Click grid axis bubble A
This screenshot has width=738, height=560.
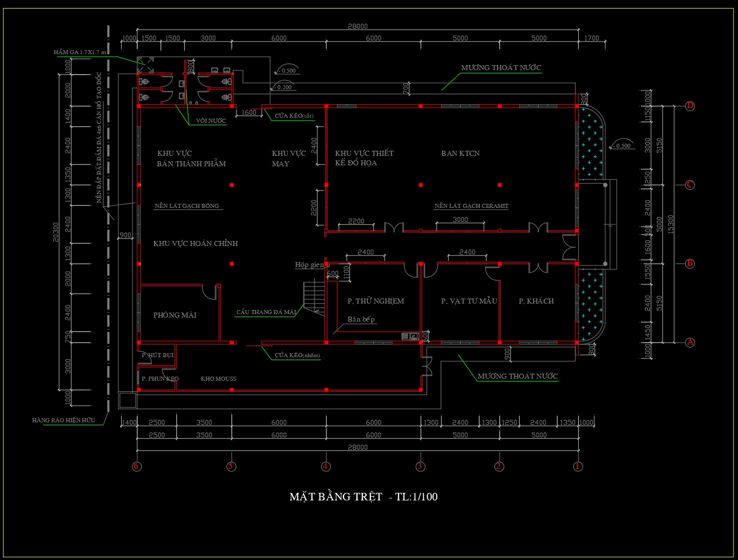690,343
